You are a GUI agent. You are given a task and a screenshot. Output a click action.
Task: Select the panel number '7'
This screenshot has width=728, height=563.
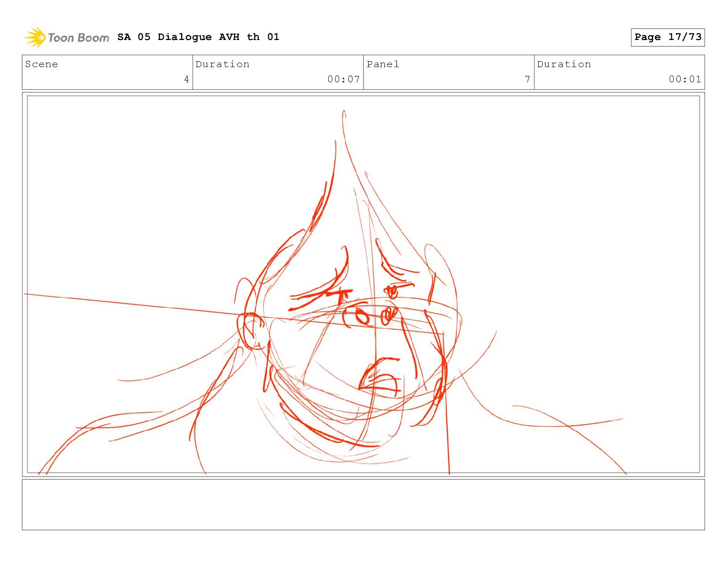(x=528, y=80)
